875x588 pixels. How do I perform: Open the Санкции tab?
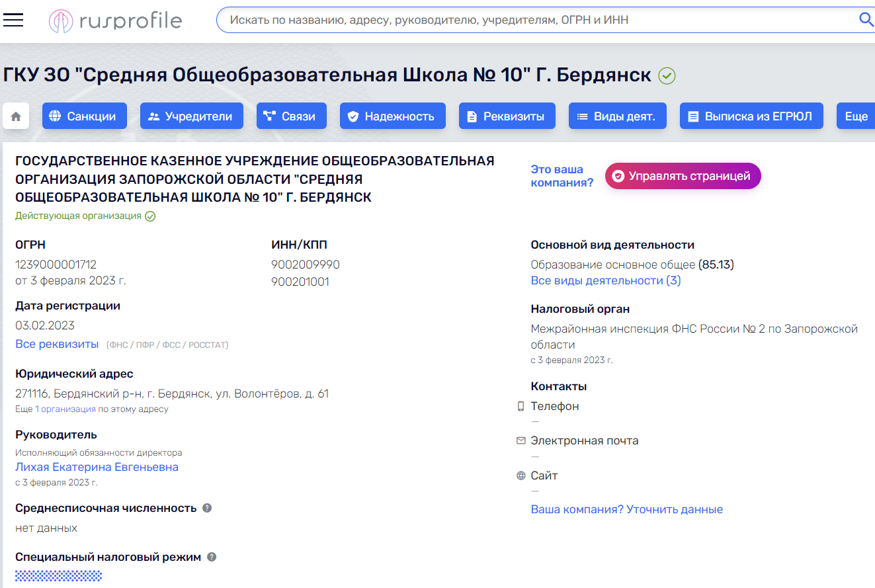point(83,116)
